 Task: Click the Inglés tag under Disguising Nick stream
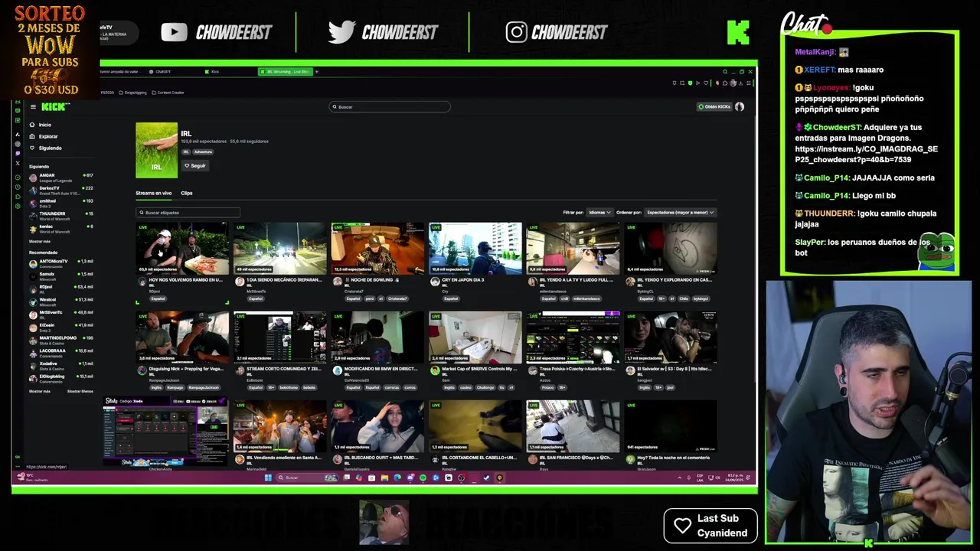pyautogui.click(x=156, y=387)
